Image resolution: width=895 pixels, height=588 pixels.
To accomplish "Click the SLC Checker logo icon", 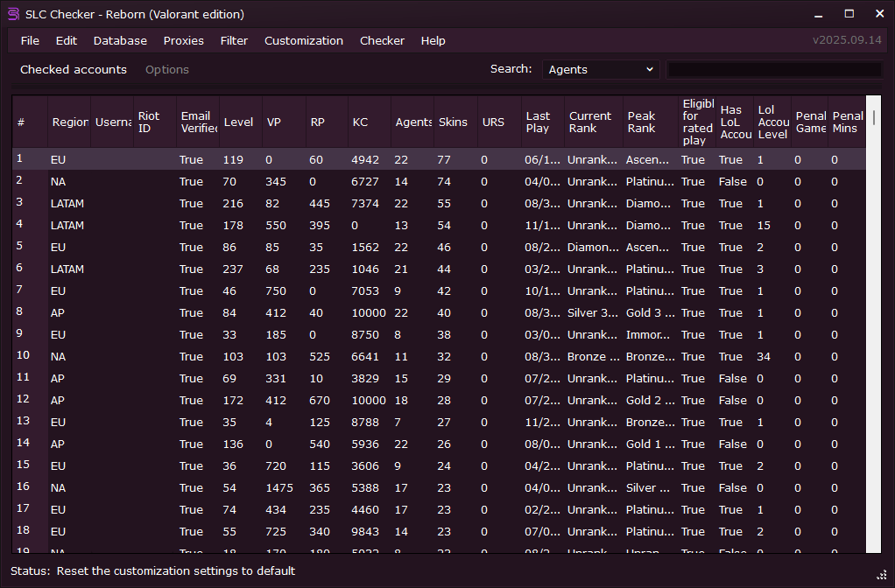I will pyautogui.click(x=14, y=14).
